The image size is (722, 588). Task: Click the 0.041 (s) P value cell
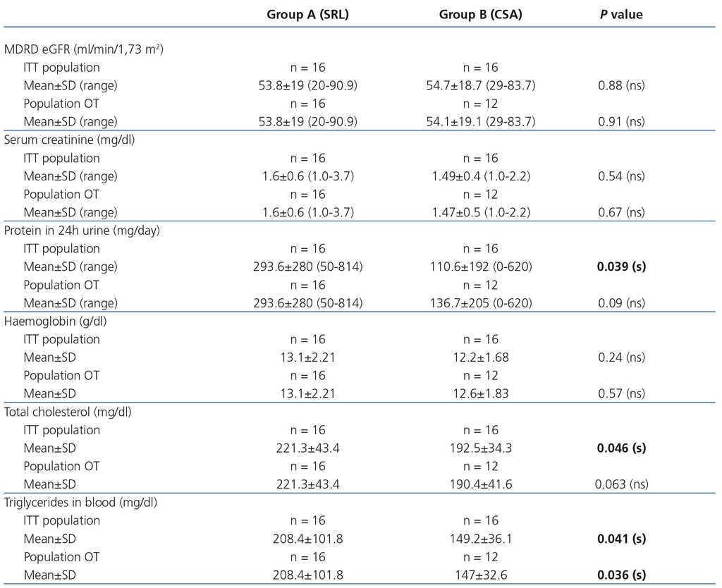pyautogui.click(x=620, y=539)
